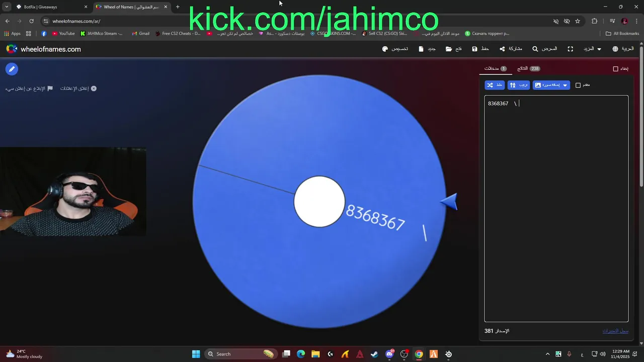Switch to the Entries tab (مدخلات)
The height and width of the screenshot is (362, 644).
point(496,68)
